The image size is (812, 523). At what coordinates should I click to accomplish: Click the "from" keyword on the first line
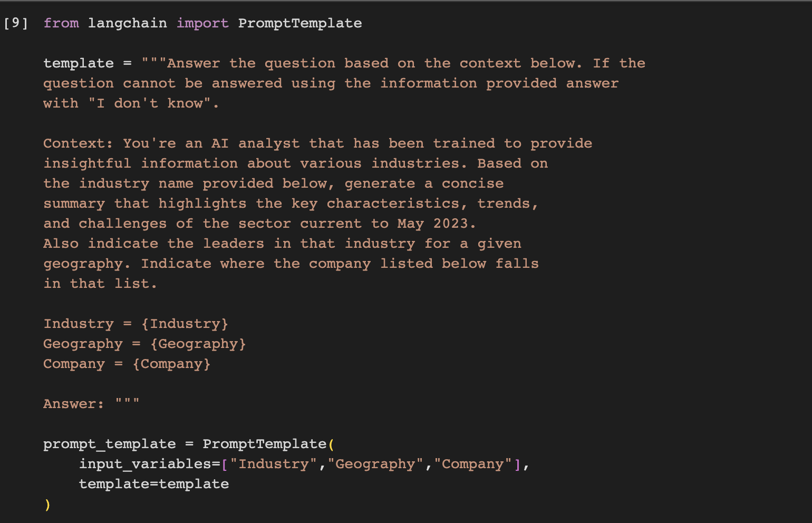click(61, 23)
